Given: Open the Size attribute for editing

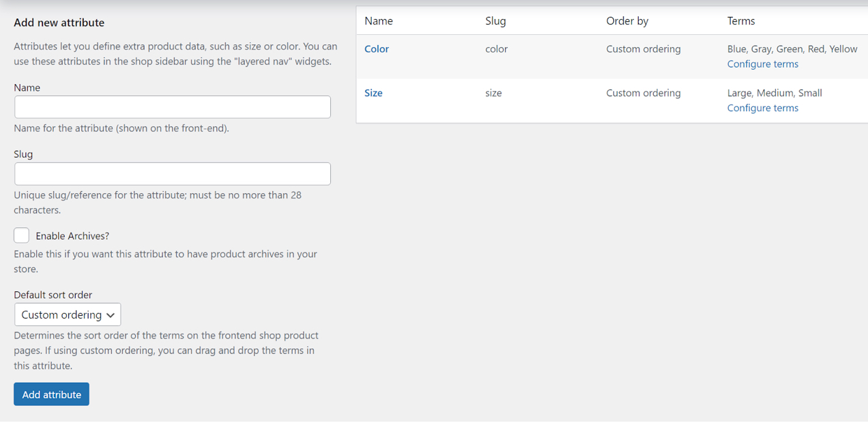Looking at the screenshot, I should (x=373, y=92).
